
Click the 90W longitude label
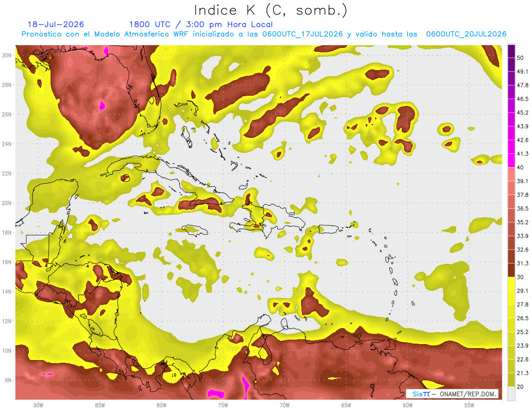38,405
